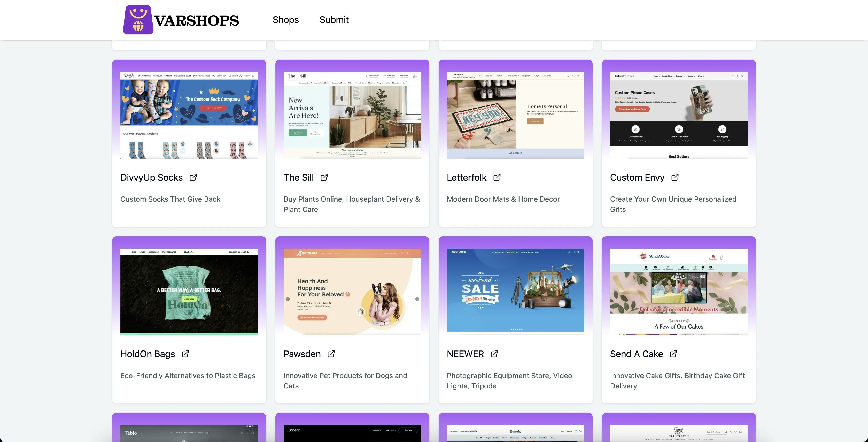Click The Sill shop title
Viewport: 868px width, 442px height.
[299, 178]
